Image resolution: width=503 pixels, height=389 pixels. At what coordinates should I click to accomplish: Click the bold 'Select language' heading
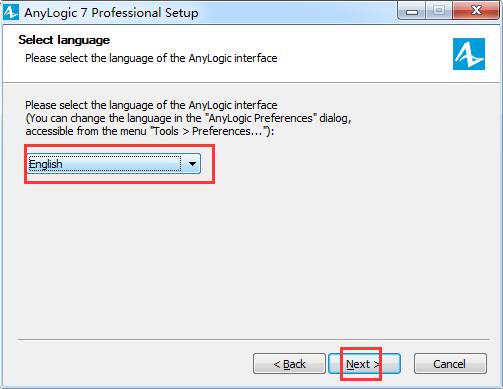(x=64, y=40)
